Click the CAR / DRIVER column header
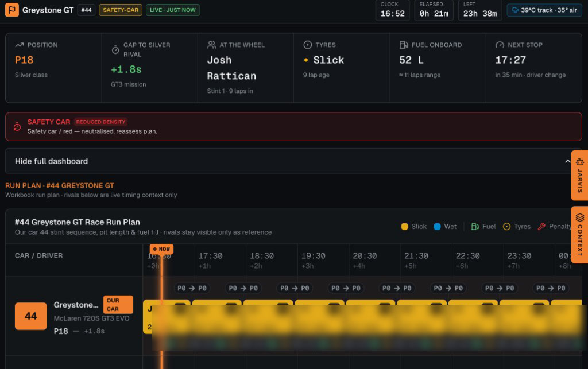Image resolution: width=588 pixels, height=369 pixels. (x=38, y=255)
